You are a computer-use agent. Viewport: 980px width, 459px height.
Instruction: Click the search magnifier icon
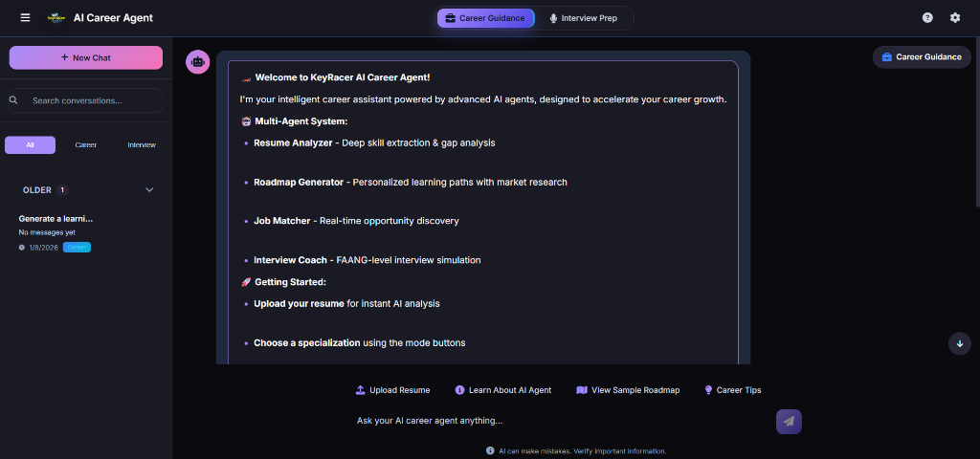(x=13, y=99)
